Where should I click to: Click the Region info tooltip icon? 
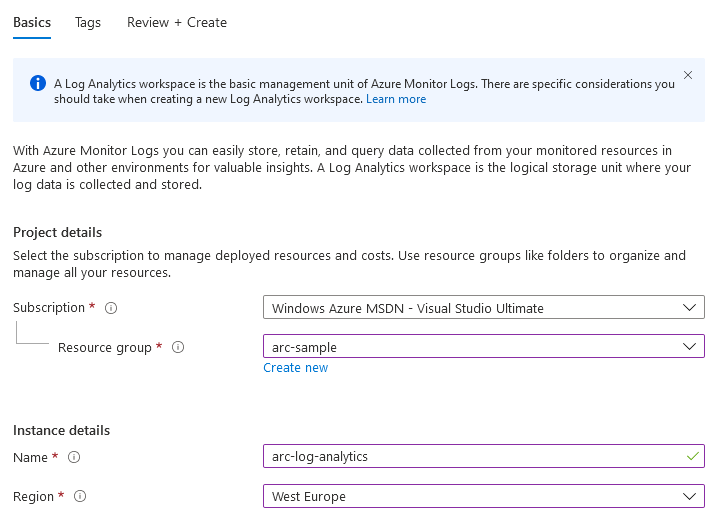[80, 496]
